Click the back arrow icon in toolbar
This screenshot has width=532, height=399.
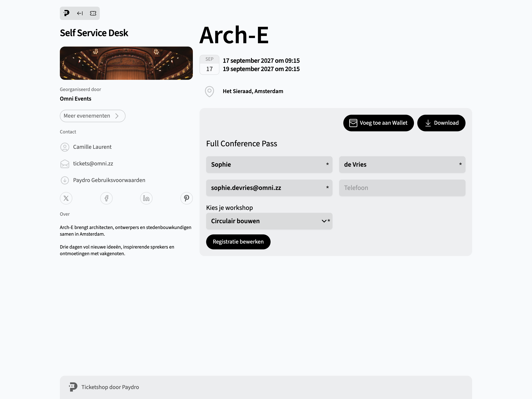[80, 13]
